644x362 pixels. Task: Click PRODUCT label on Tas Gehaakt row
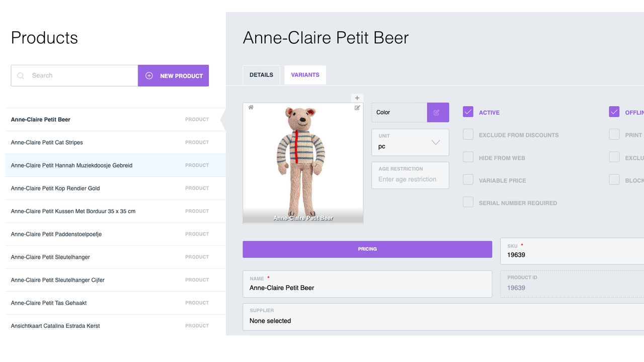tap(197, 303)
